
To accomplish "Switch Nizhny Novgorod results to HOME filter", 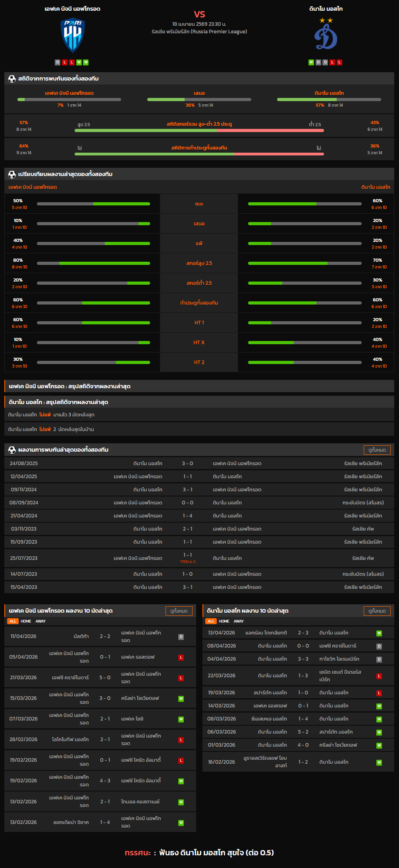I will (x=26, y=621).
